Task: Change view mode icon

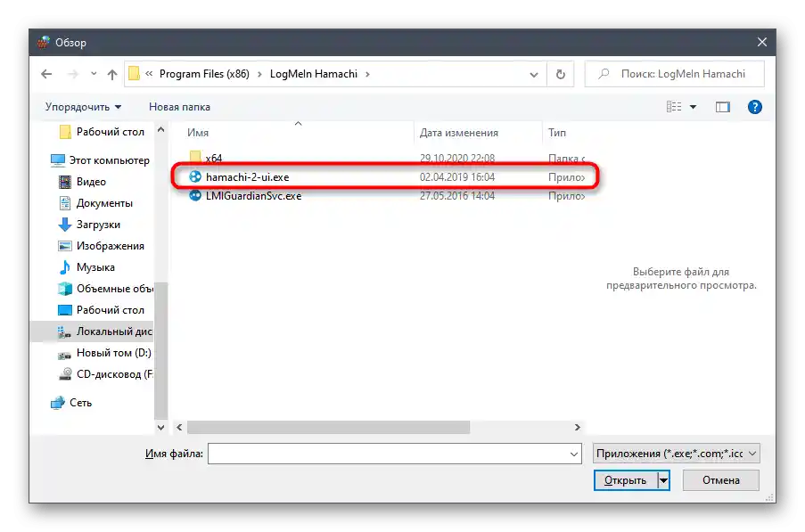Action: (674, 107)
